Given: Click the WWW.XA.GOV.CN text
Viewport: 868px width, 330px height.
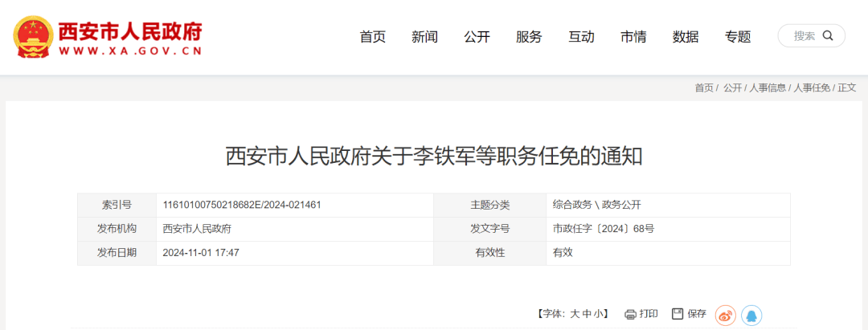Looking at the screenshot, I should click(130, 52).
